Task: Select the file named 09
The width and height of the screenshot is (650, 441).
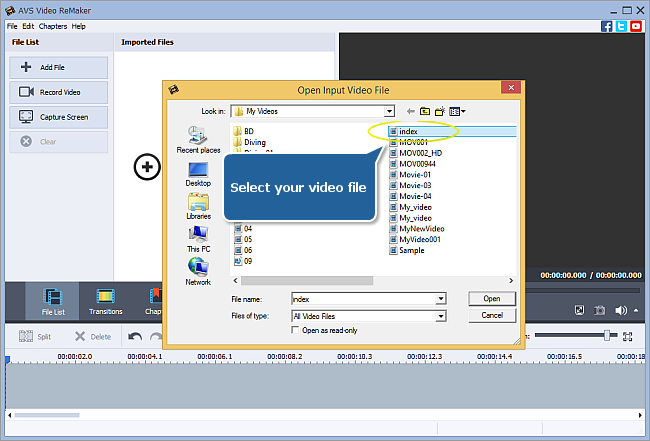Action: (x=243, y=261)
